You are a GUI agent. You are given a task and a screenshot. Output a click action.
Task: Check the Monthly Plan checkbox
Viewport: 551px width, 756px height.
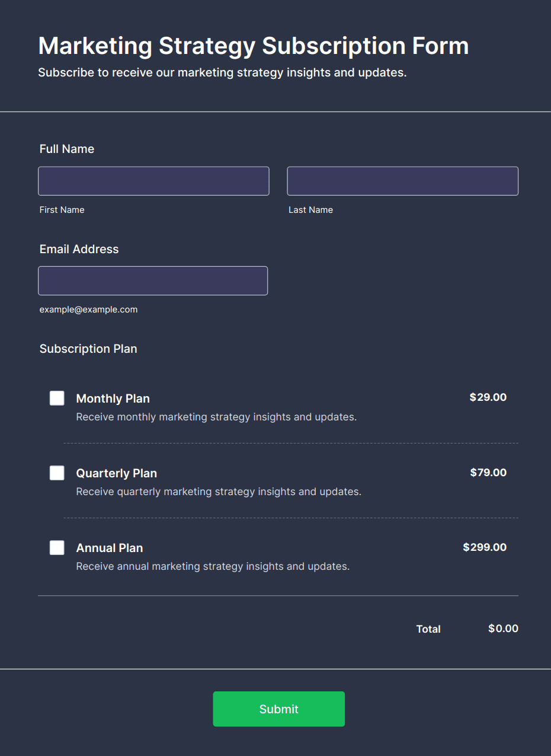point(57,398)
